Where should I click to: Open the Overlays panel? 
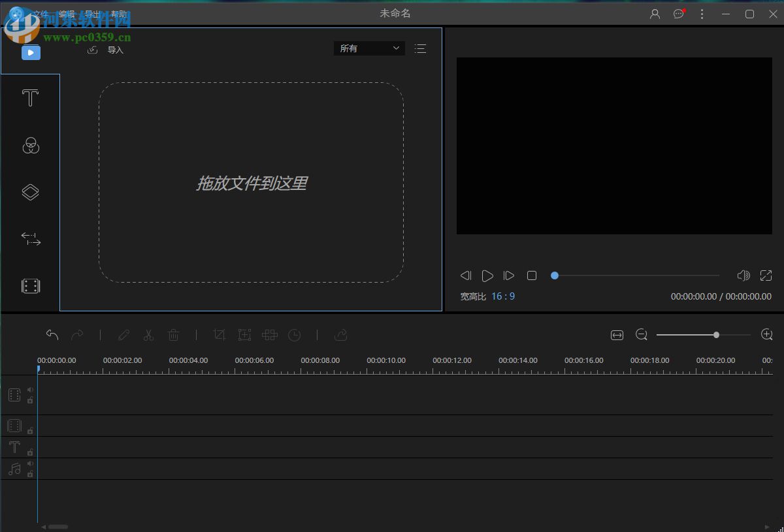point(30,192)
